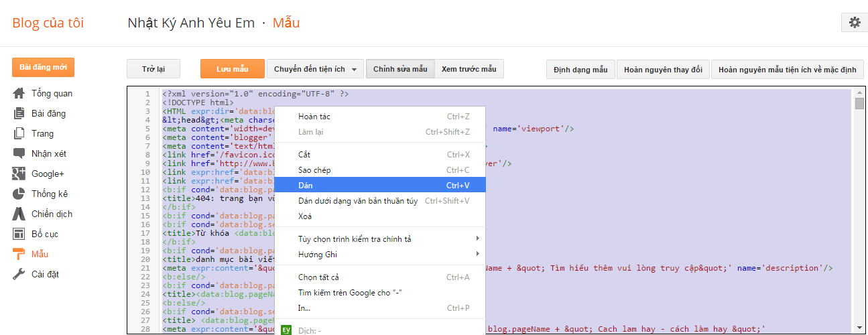The height and width of the screenshot is (335, 868).
Task: Click the Bài đăng mới button
Action: tap(43, 68)
